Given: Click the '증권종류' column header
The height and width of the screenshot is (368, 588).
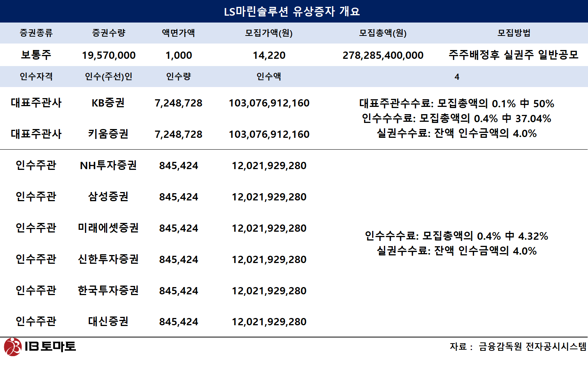Looking at the screenshot, I should (36, 33).
